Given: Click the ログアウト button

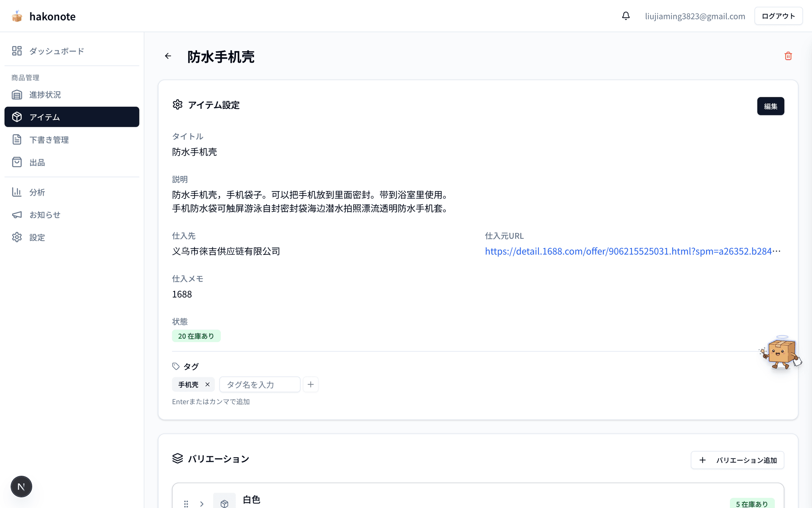Looking at the screenshot, I should (778, 16).
